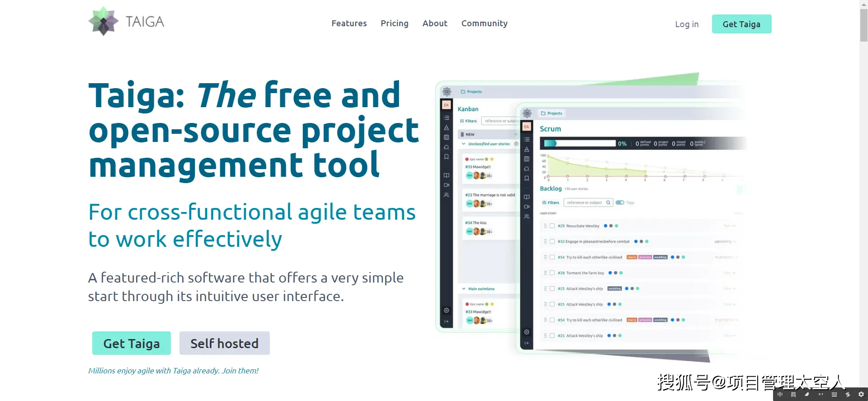Image resolution: width=868 pixels, height=401 pixels.
Task: Open team members icon in Kanban sidebar
Action: (446, 195)
